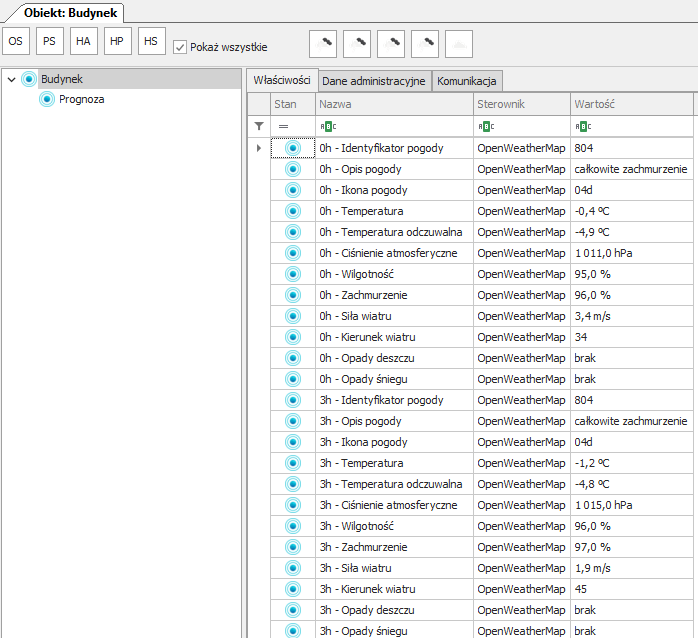Select the '0h - Opady śniegu' name cell
This screenshot has height=638, width=698.
tap(394, 379)
